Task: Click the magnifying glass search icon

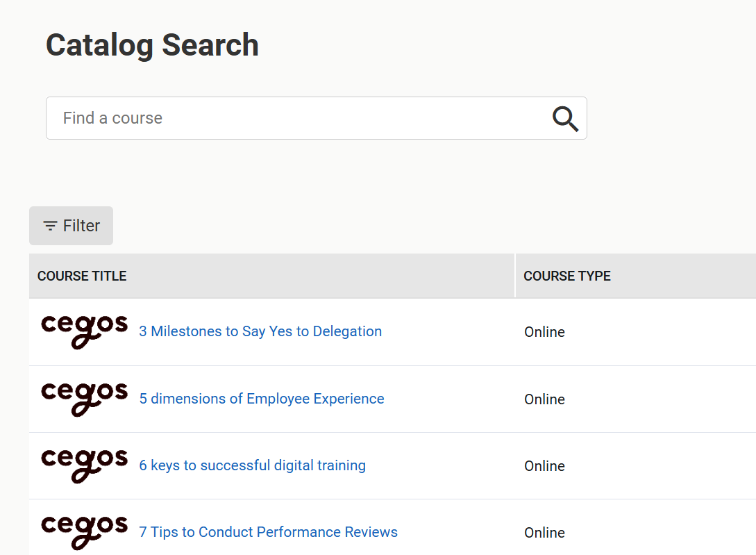Action: 565,119
